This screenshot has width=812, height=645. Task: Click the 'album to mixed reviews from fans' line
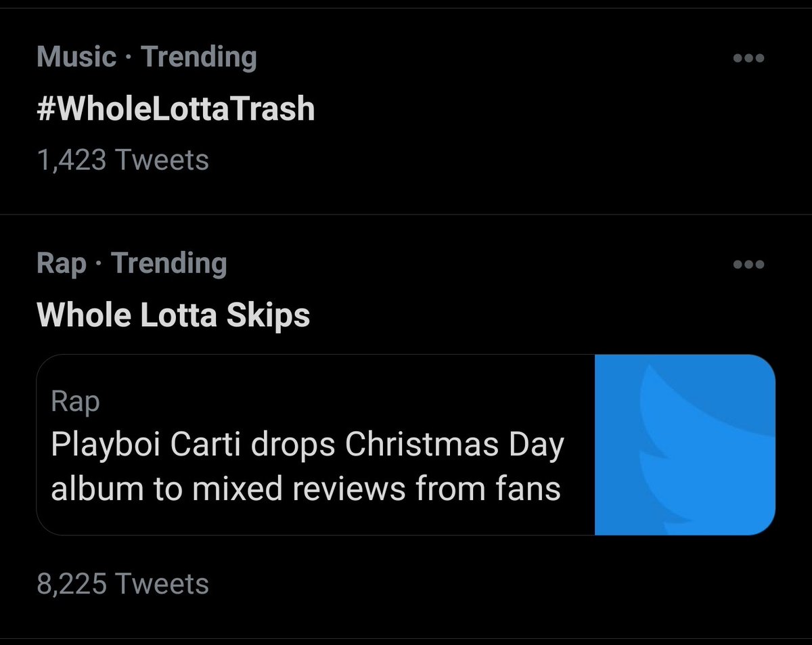(x=306, y=489)
